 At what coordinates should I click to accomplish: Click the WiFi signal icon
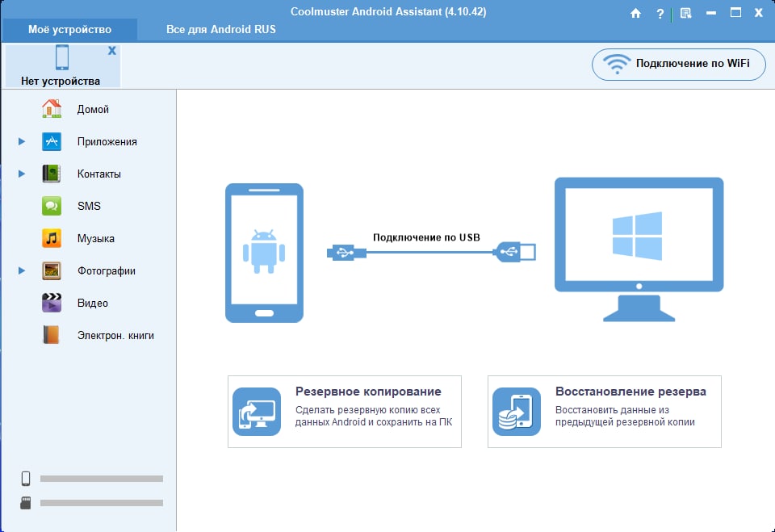point(617,64)
